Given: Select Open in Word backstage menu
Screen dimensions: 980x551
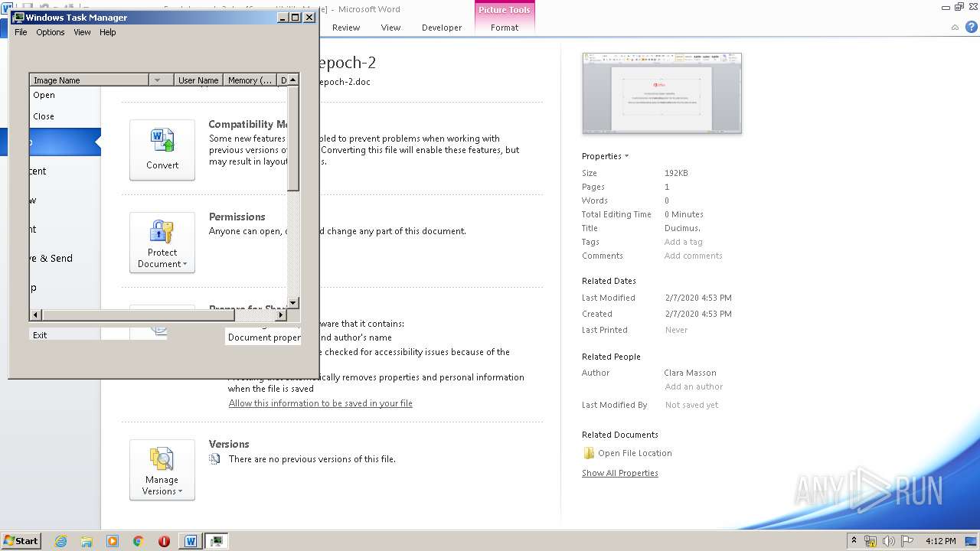Looking at the screenshot, I should point(44,95).
